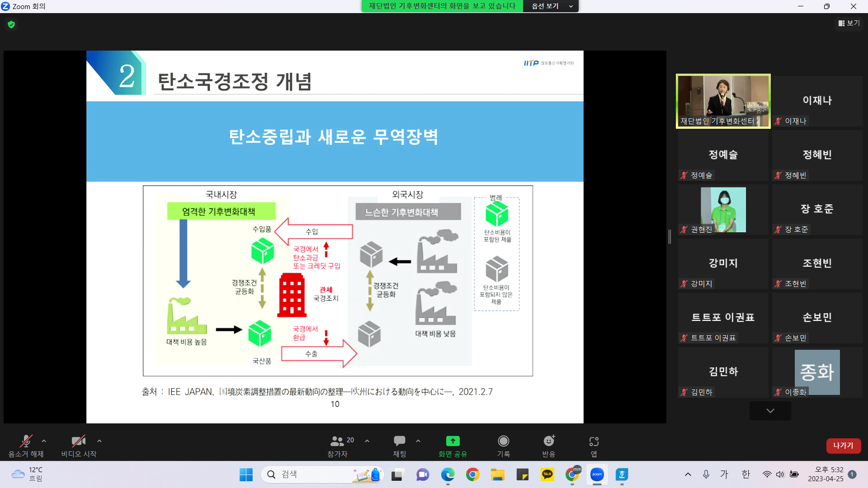This screenshot has height=488, width=868.
Task: Open File Explorer from taskbar
Action: click(498, 474)
